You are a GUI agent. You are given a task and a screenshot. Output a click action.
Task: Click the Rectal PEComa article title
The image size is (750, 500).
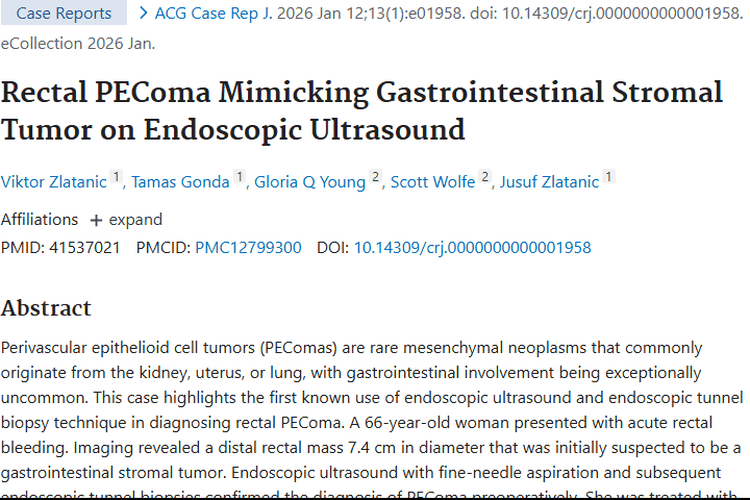tap(360, 110)
